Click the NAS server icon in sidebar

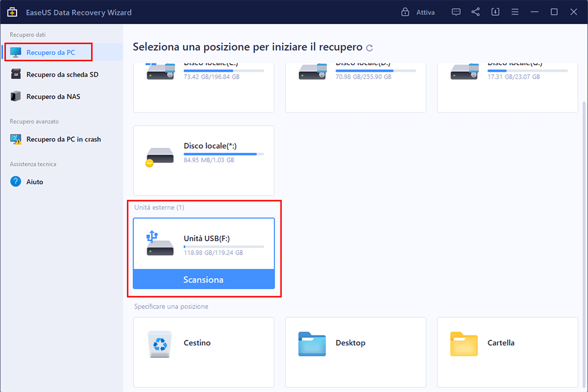coord(16,96)
